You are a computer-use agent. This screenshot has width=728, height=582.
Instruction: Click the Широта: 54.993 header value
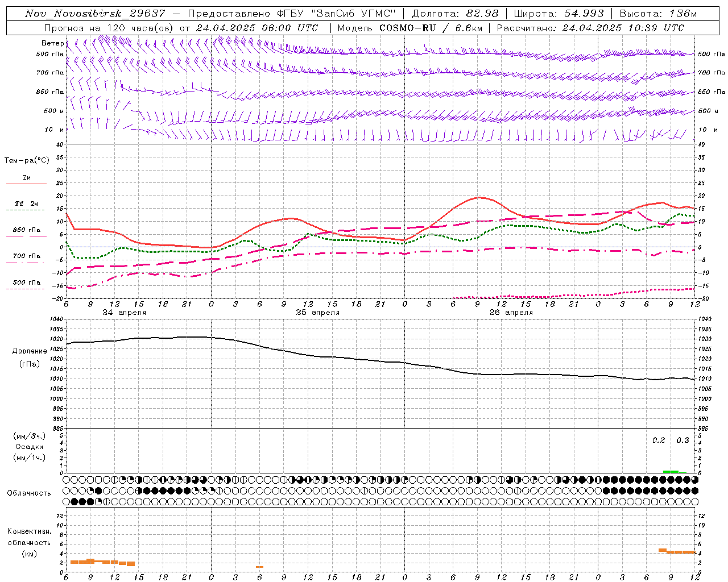click(559, 14)
